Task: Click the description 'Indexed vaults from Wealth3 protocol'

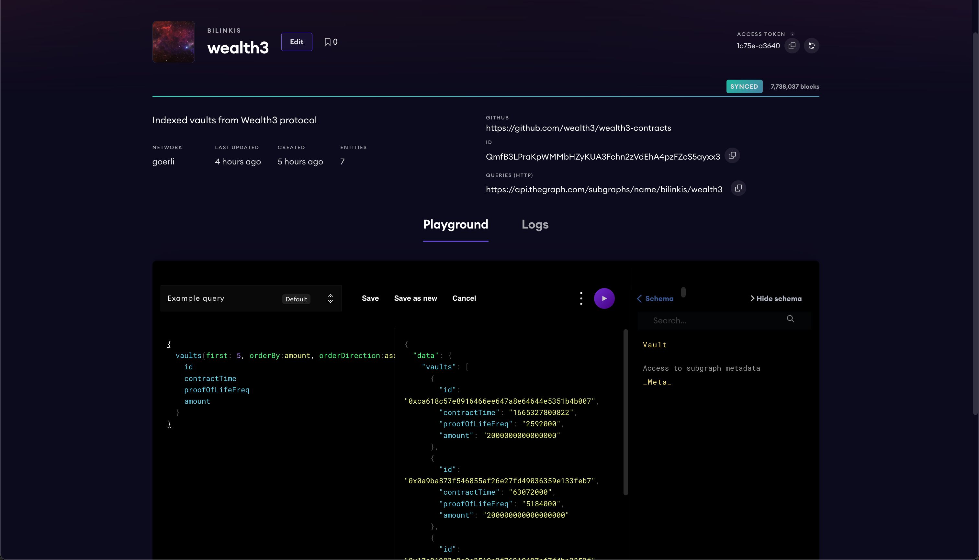Action: point(234,120)
